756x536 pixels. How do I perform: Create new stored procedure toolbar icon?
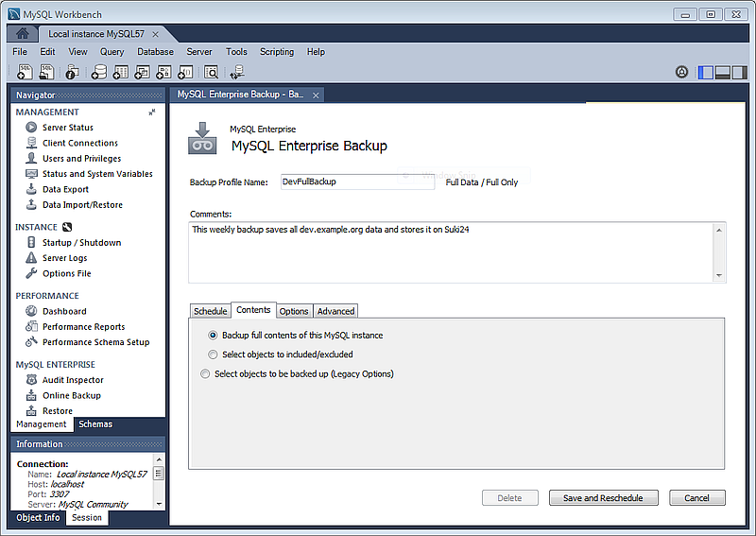coord(163,72)
